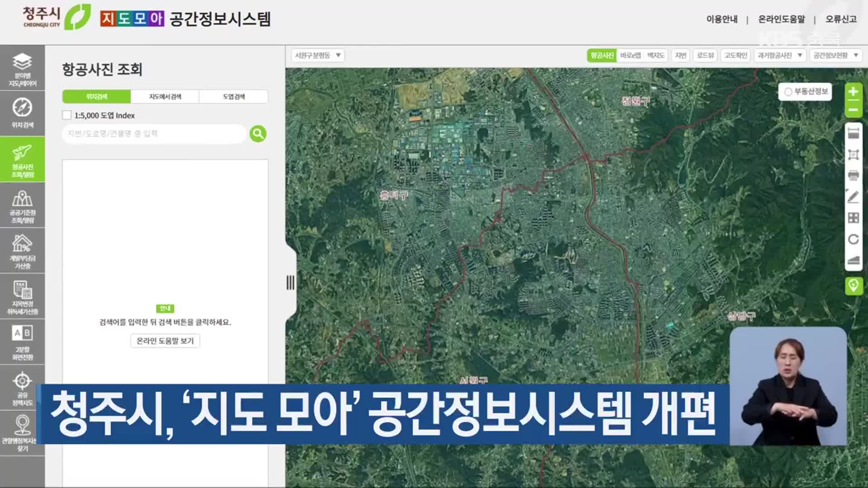Open the 오류신고 header menu
Viewport: 868px width, 488px height.
[x=841, y=19]
